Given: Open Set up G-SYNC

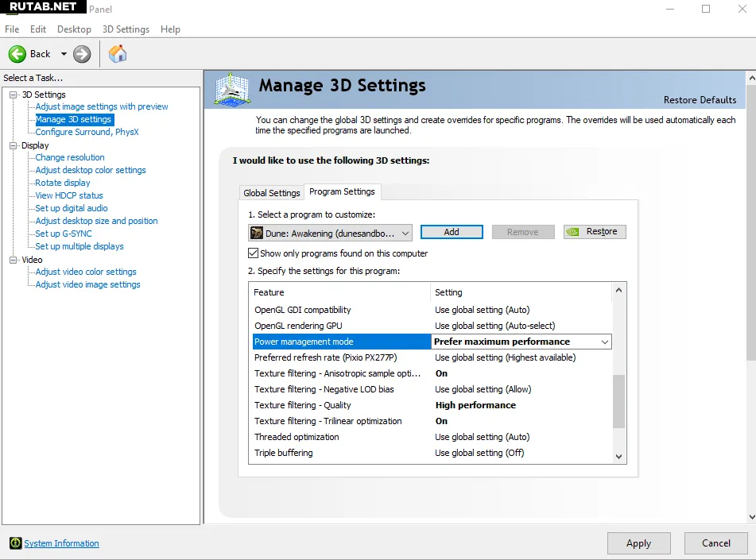Looking at the screenshot, I should (x=64, y=234).
